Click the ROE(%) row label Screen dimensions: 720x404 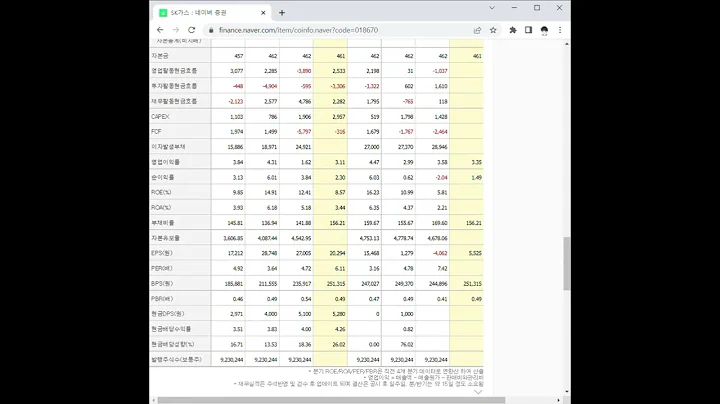tap(161, 192)
